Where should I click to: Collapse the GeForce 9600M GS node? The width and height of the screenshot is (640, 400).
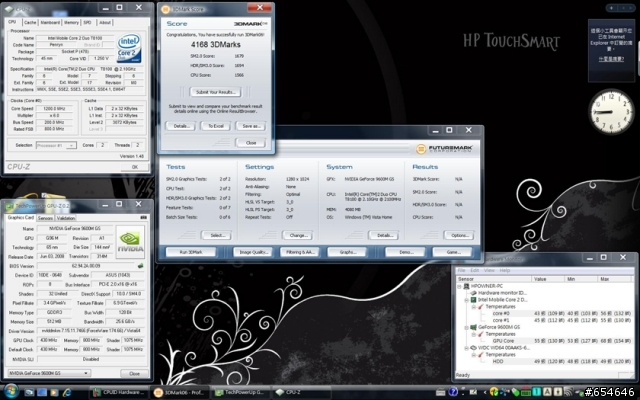point(467,327)
